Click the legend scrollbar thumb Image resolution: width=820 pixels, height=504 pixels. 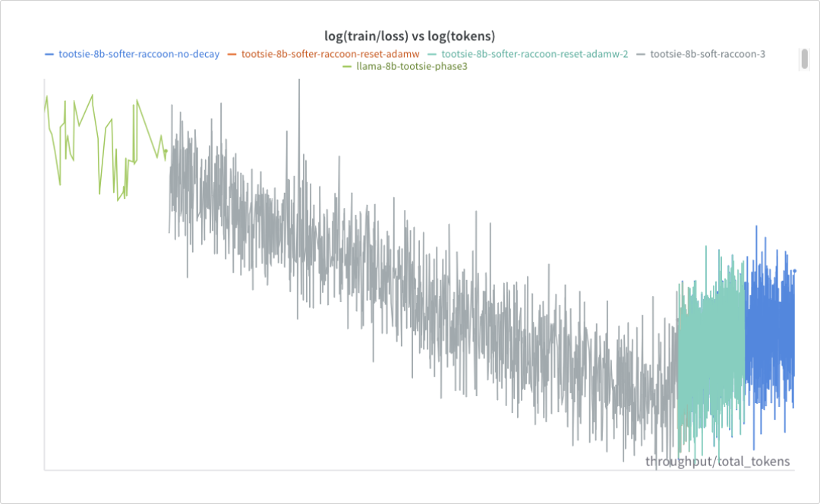(804, 58)
